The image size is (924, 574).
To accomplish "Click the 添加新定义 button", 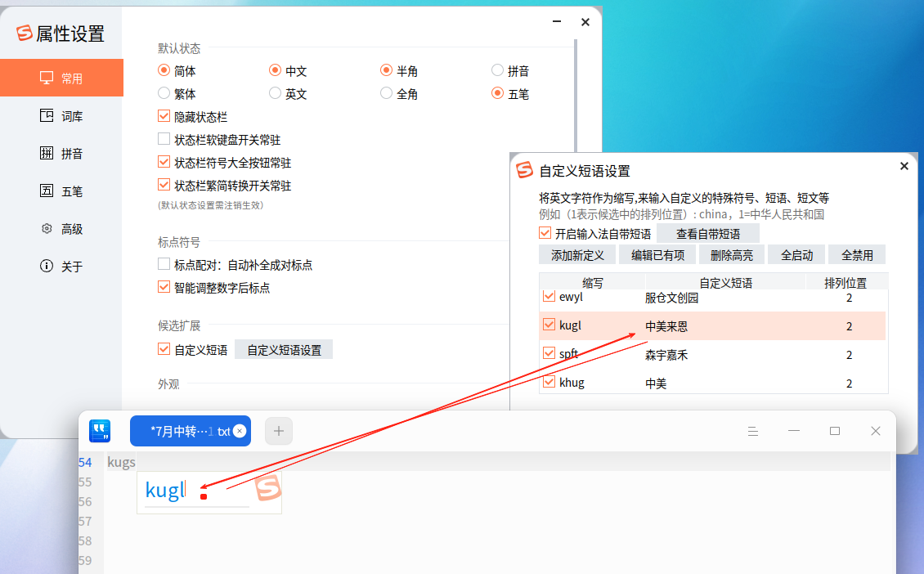I will (x=577, y=255).
